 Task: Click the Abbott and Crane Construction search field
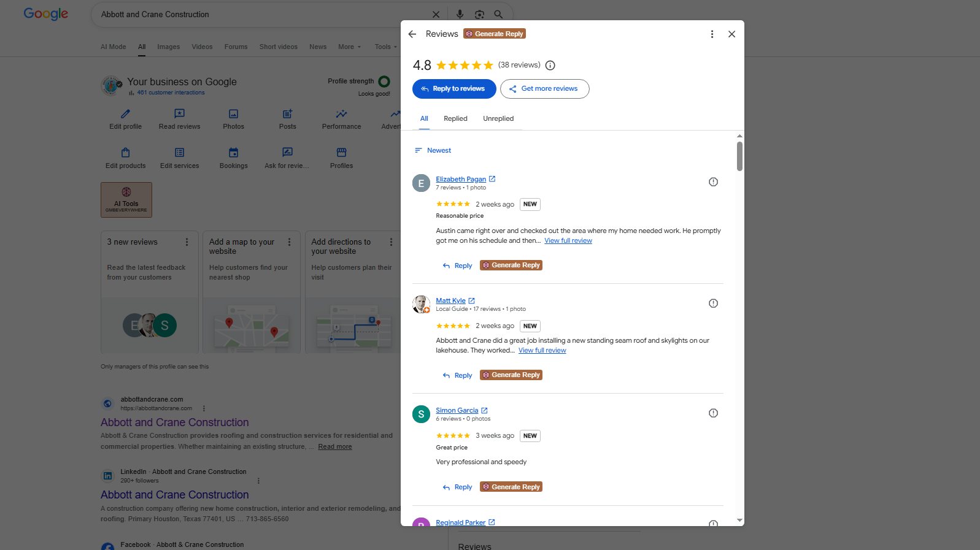[x=264, y=15]
